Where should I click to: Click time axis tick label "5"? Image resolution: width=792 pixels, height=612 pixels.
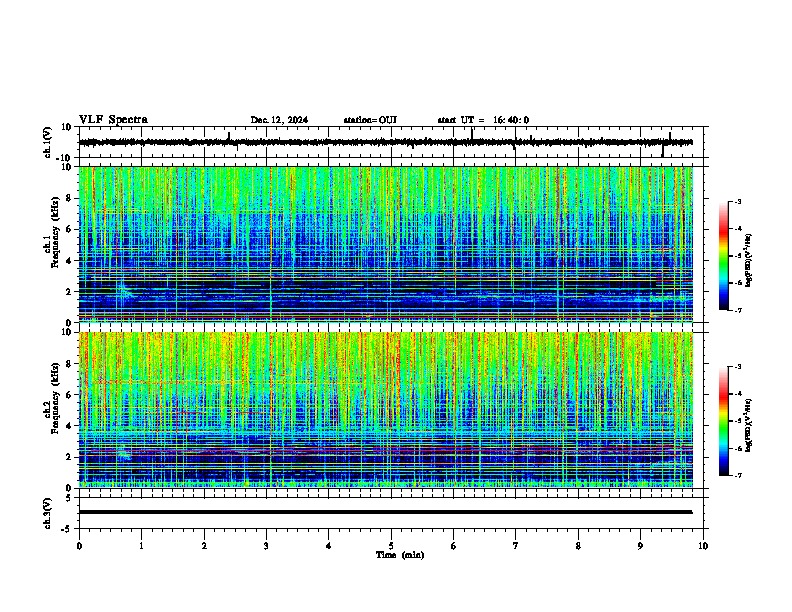tap(391, 546)
